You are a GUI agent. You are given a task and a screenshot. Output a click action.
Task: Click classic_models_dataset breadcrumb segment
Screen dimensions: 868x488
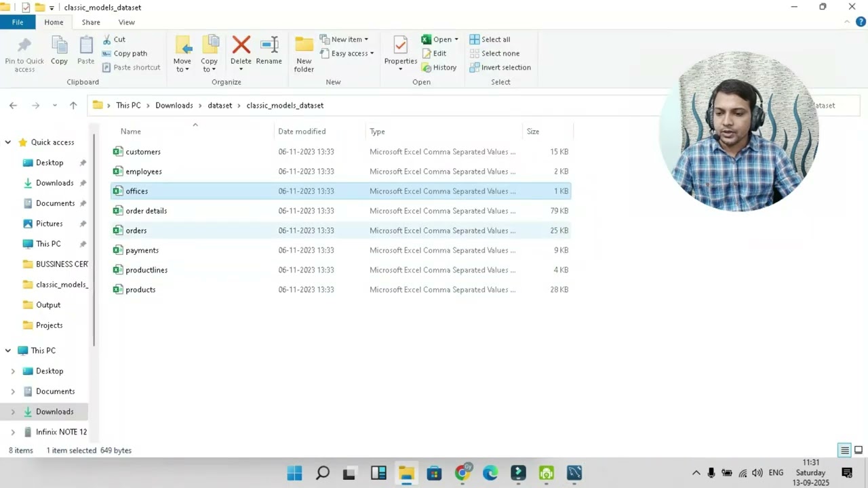[x=285, y=105]
